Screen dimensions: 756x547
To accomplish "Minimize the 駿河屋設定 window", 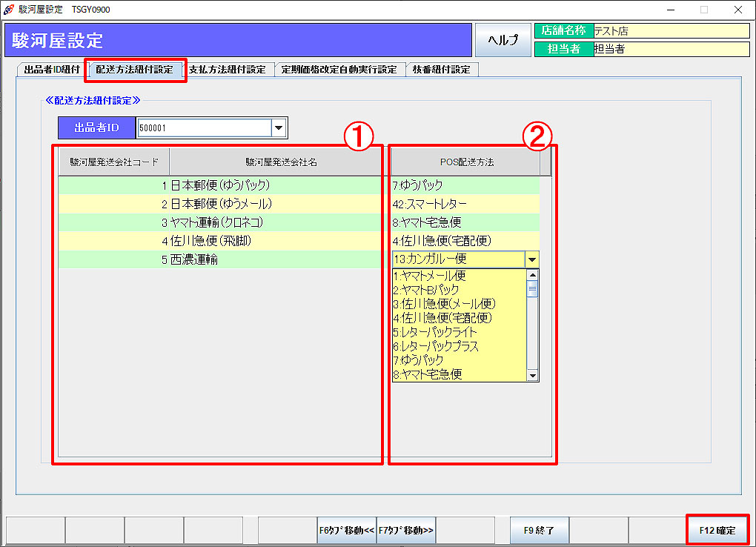I will [671, 10].
